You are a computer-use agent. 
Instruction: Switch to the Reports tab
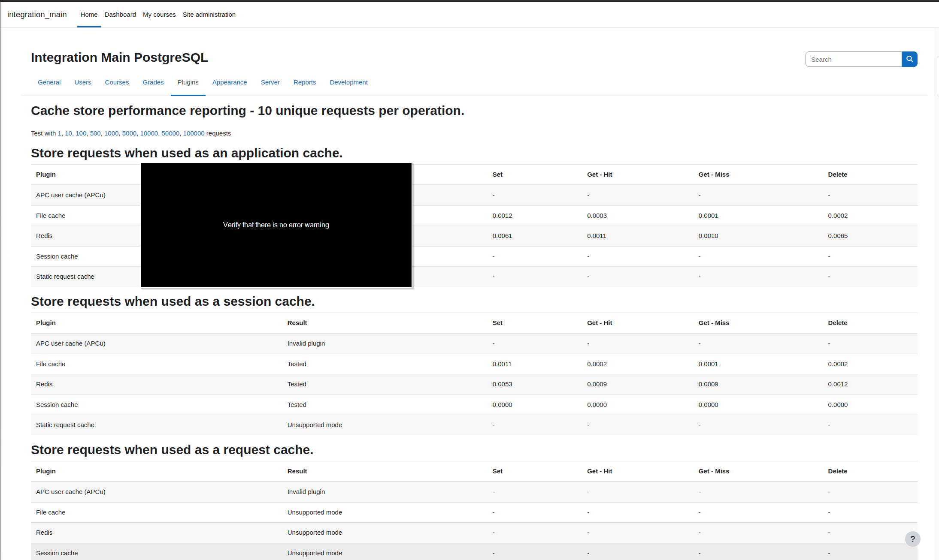pos(305,82)
